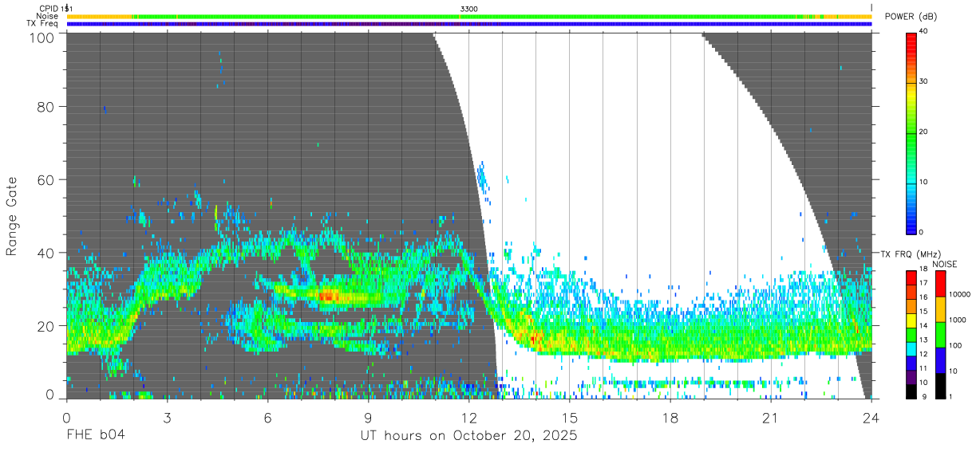Select the 30 label on POWER scale

(924, 82)
